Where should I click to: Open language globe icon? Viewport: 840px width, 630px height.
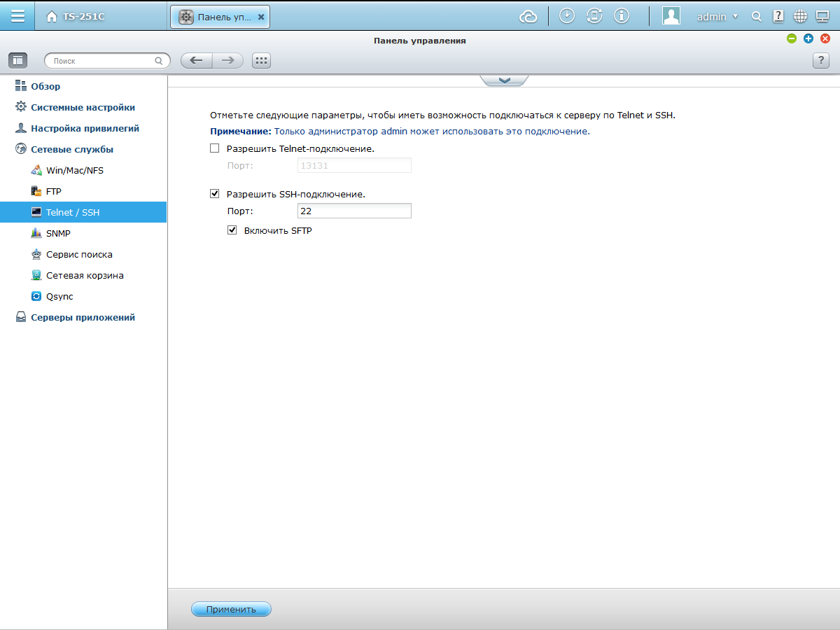click(800, 16)
